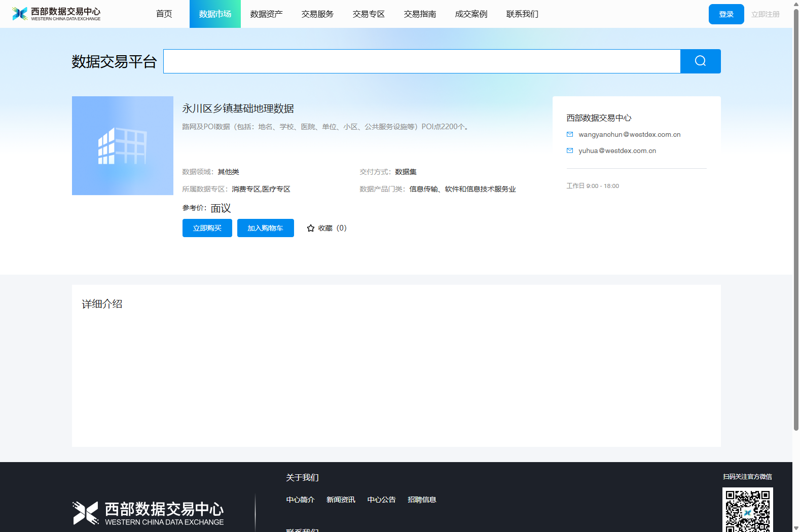Click the star icon next to 收藏
The image size is (800, 532).
coord(311,229)
